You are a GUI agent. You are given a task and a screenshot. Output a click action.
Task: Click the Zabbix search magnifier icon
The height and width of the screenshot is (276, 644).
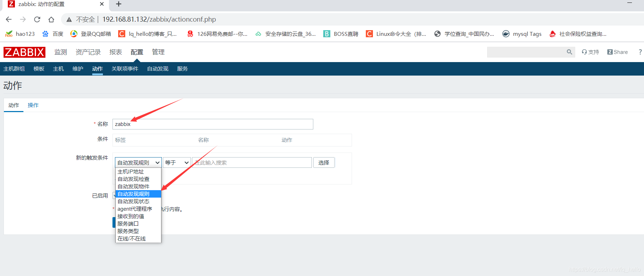pos(569,52)
